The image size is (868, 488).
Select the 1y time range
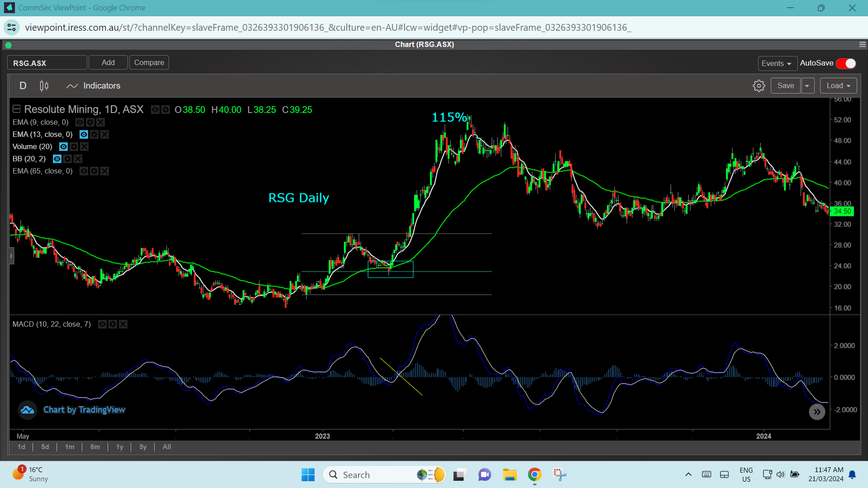tap(120, 447)
